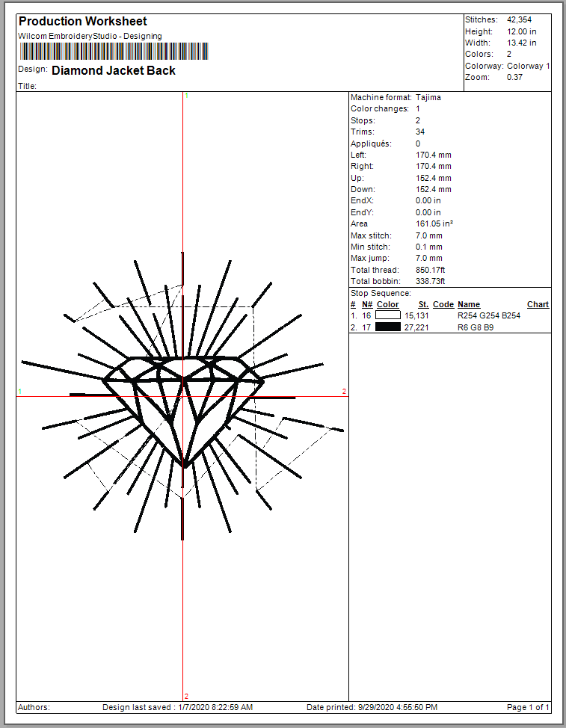Image resolution: width=566 pixels, height=728 pixels.
Task: Click the Code column header
Action: point(443,305)
